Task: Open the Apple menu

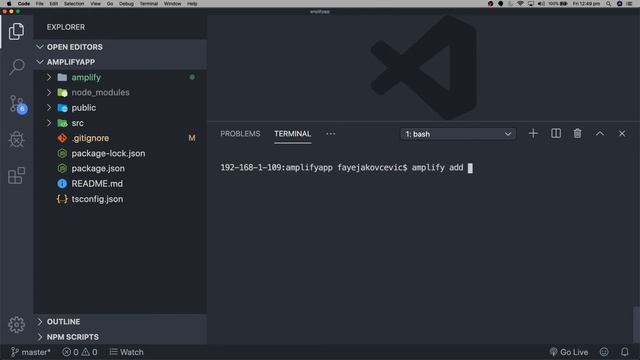Action: pyautogui.click(x=9, y=4)
